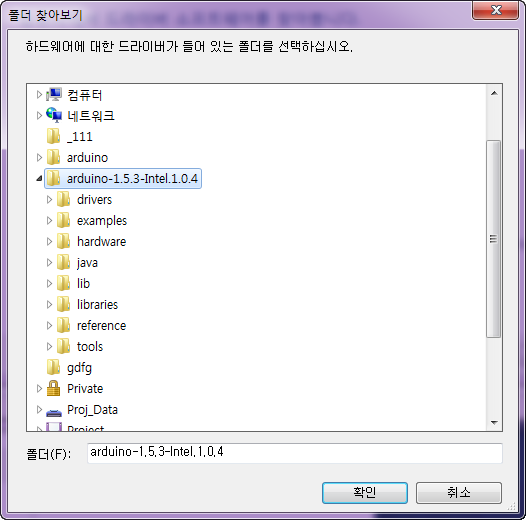Collapse the arduino-1.5.3-Intel.1.0.4 folder
The height and width of the screenshot is (520, 526).
(x=39, y=178)
